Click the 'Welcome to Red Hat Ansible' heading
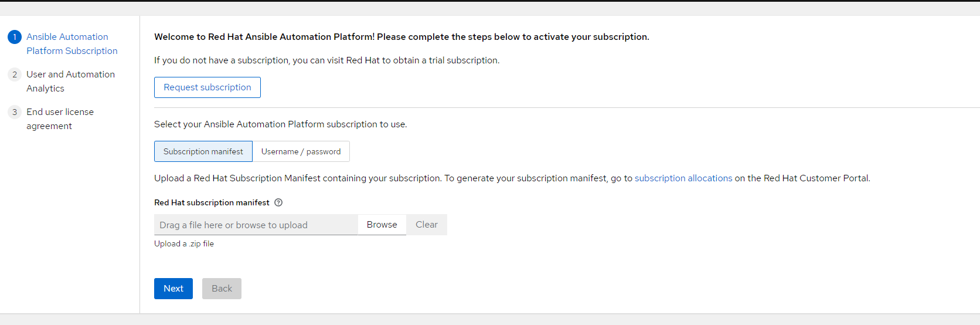 [x=401, y=37]
